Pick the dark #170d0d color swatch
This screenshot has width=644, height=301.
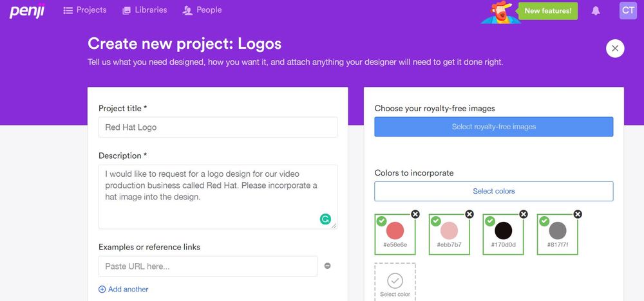[x=504, y=231]
